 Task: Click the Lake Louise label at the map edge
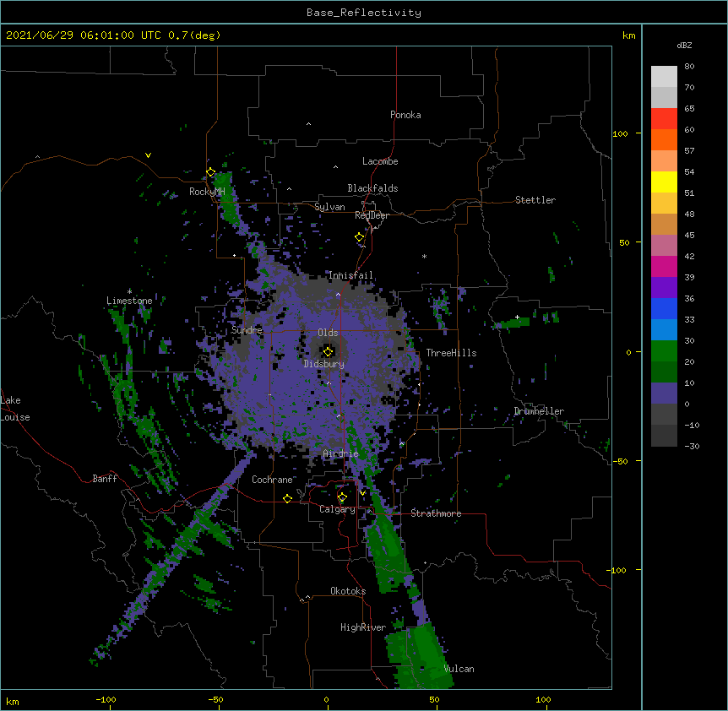(x=15, y=409)
